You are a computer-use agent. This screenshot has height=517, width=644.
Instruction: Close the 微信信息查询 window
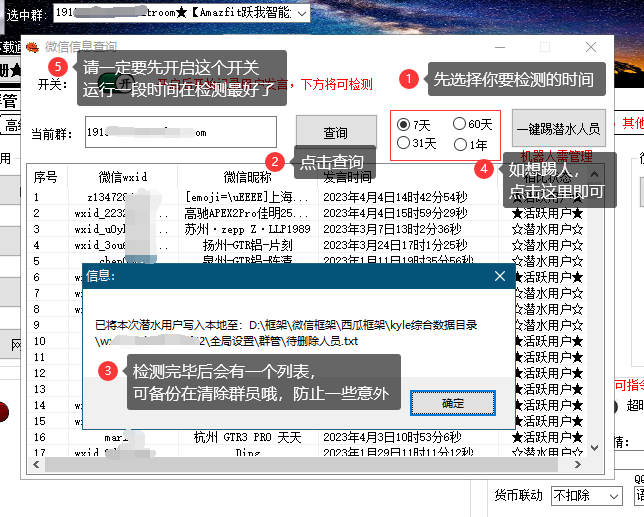[591, 47]
